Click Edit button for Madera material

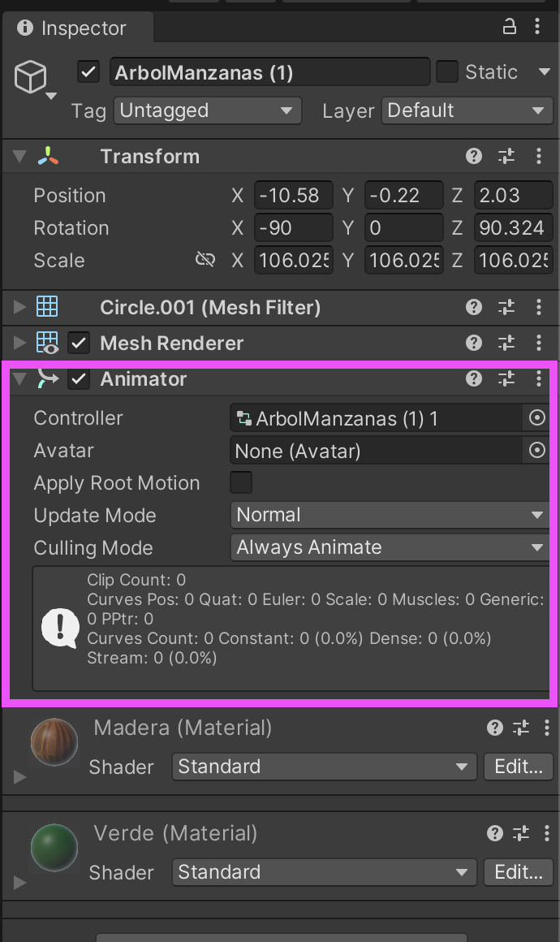coord(518,767)
